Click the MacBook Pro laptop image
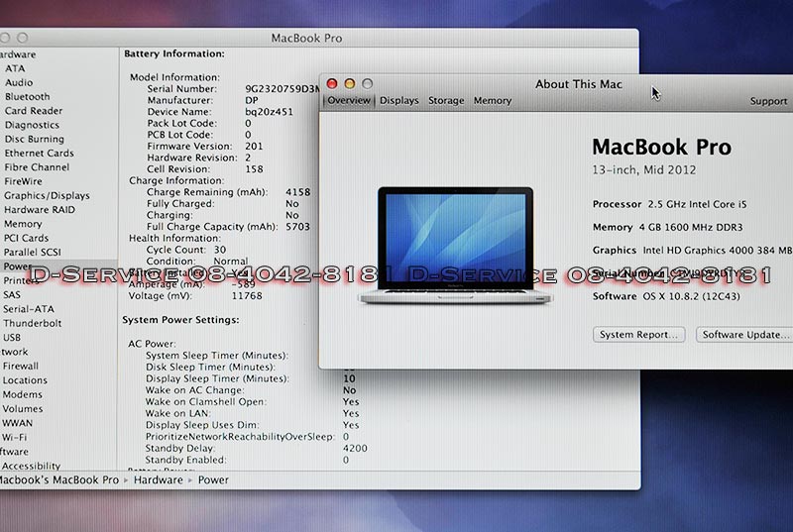 coord(456,245)
